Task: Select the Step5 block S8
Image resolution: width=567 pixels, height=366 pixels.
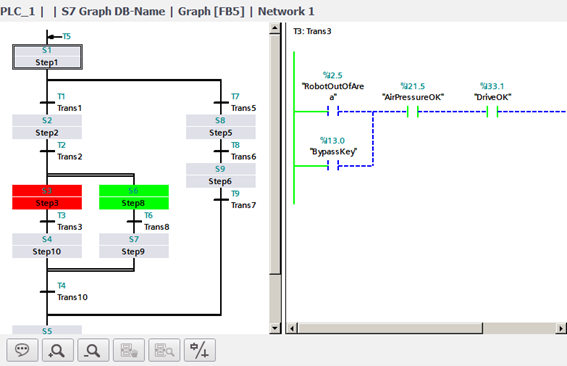Action: 221,127
